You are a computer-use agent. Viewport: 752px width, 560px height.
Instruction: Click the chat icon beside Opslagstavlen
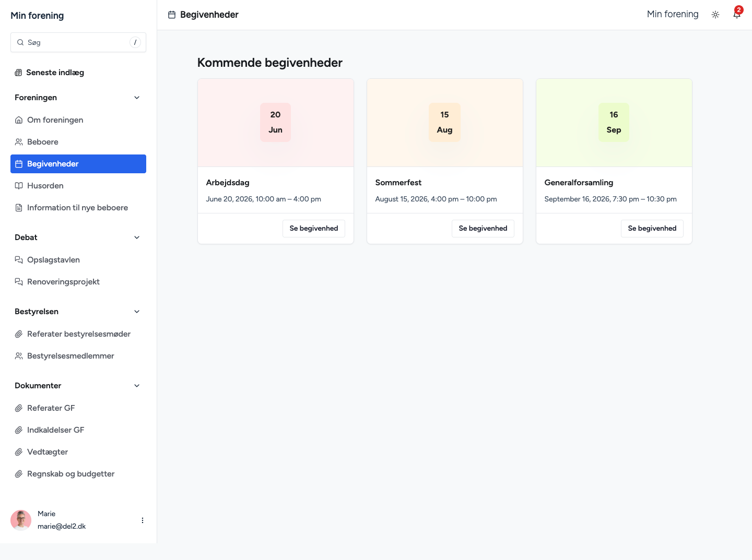coord(19,260)
